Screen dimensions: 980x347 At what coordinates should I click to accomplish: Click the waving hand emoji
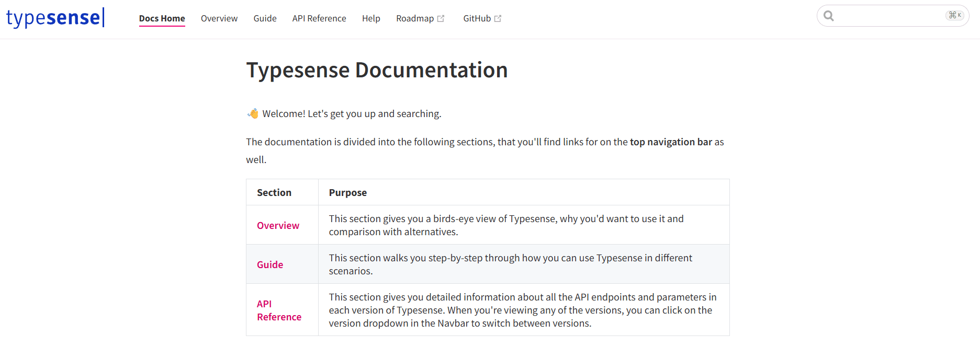[253, 113]
